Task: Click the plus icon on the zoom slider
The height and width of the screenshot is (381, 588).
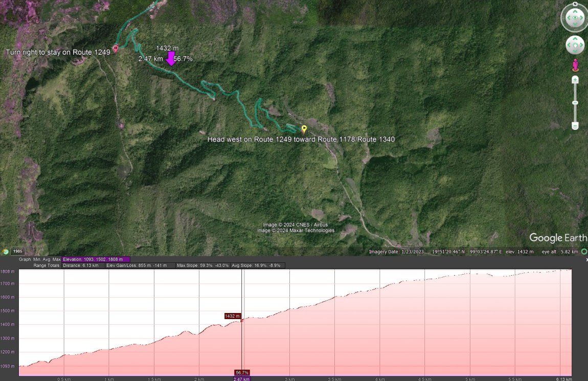Action: click(x=575, y=80)
